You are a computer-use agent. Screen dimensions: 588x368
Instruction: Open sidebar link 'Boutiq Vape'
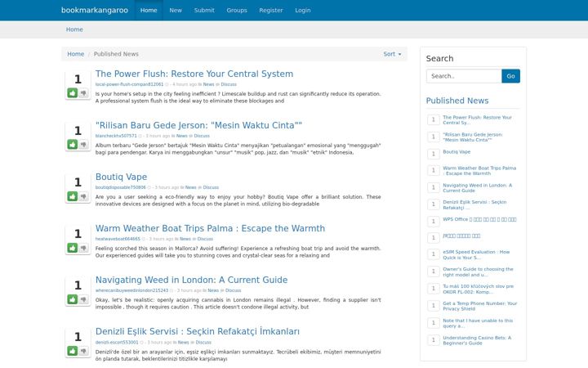[x=457, y=152]
